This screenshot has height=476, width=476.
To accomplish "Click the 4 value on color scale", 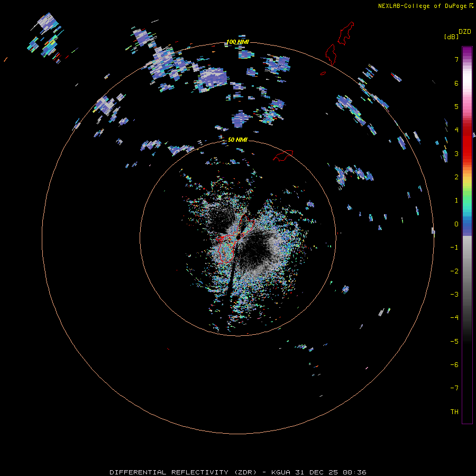I will pyautogui.click(x=456, y=130).
